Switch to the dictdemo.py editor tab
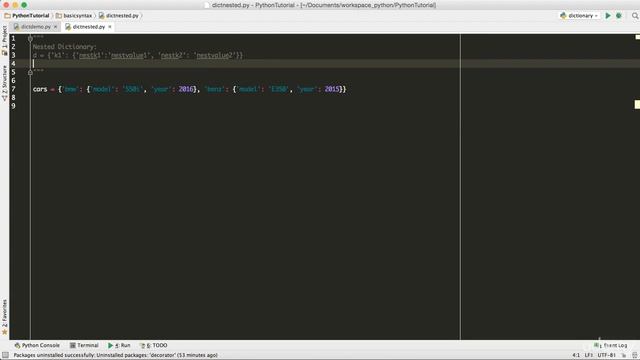This screenshot has width=640, height=360. pyautogui.click(x=36, y=27)
